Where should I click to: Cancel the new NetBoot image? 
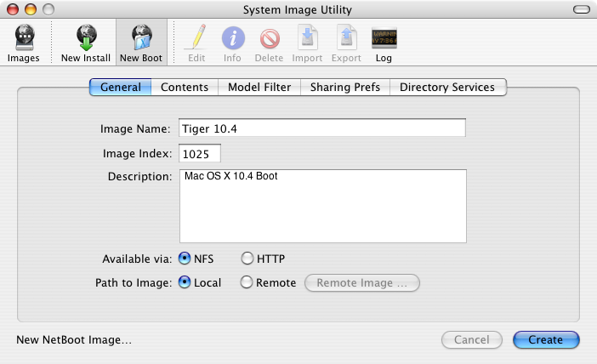tap(472, 339)
